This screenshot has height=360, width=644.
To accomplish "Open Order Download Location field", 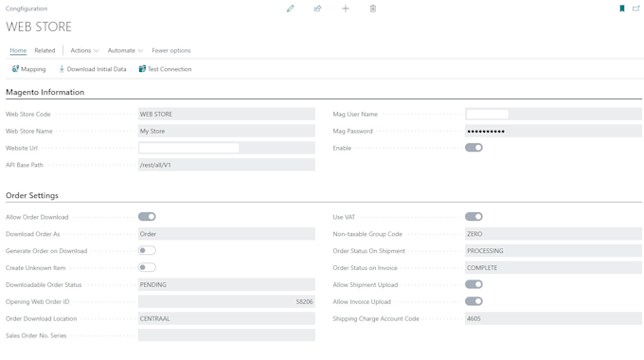I will coord(226,318).
